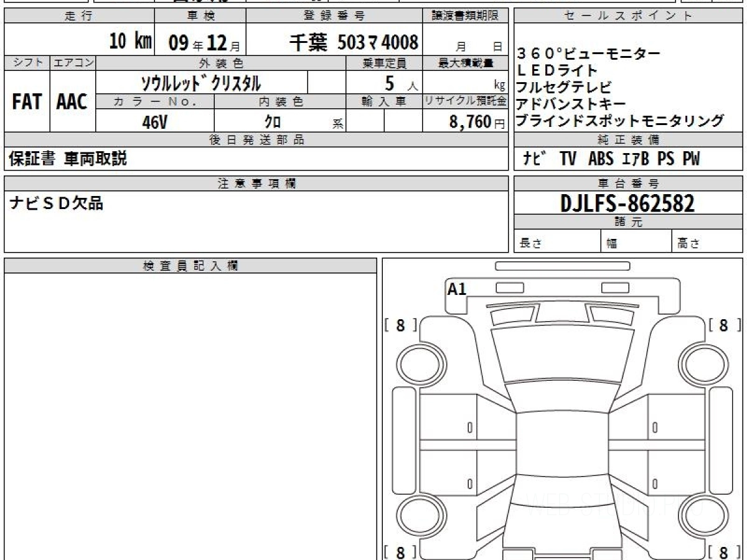Image resolution: width=747 pixels, height=560 pixels.
Task: Select the chassis number DJLFS-862582
Action: click(x=627, y=203)
